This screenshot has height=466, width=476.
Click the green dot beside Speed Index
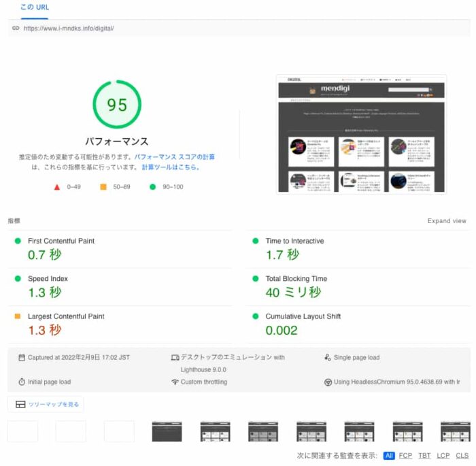click(18, 278)
